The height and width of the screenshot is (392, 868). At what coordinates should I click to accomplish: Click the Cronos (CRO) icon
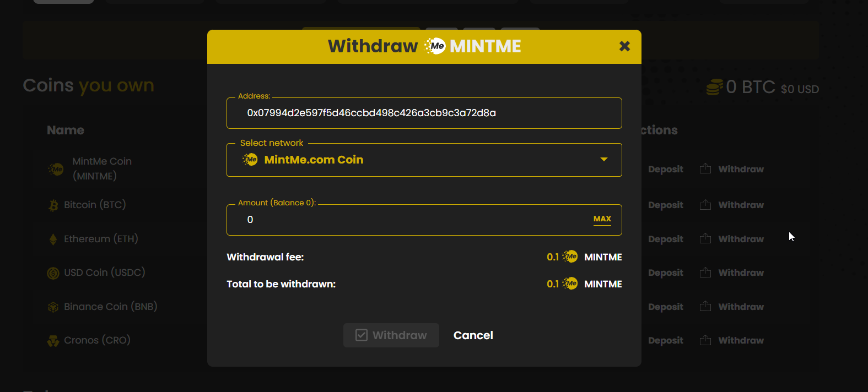[53, 341]
